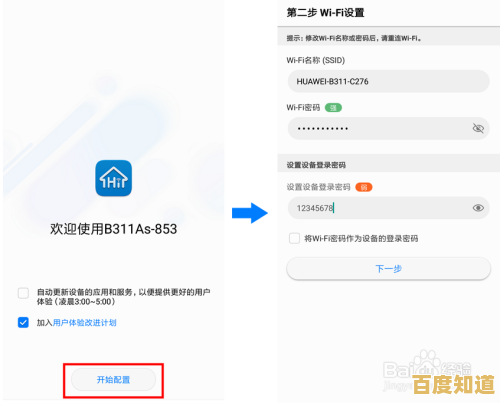
Task: Check use Wi-Fi password as login password
Action: 294,238
